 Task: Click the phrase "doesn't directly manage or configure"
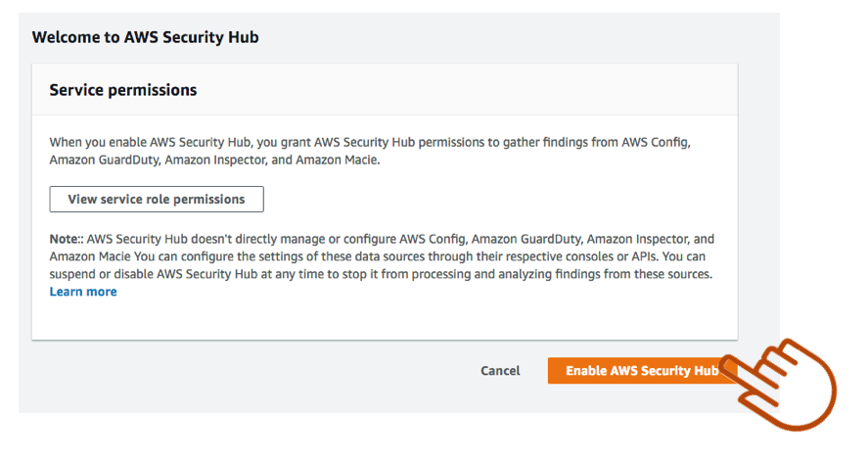tap(292, 239)
